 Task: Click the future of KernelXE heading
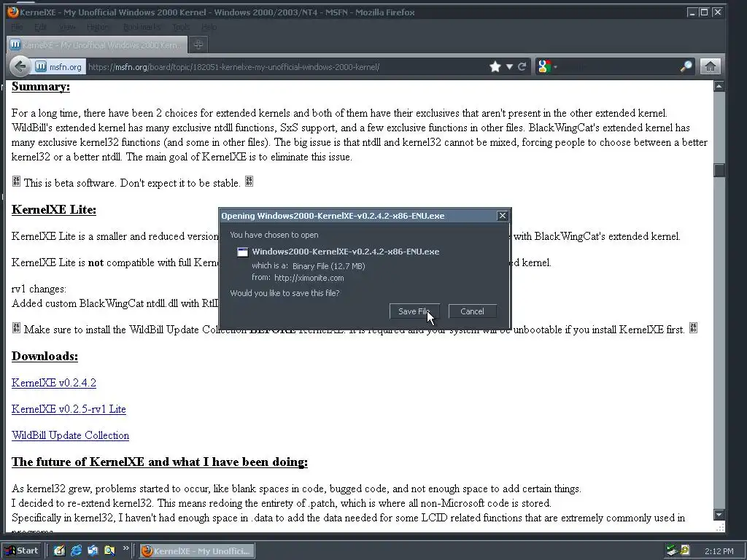160,462
